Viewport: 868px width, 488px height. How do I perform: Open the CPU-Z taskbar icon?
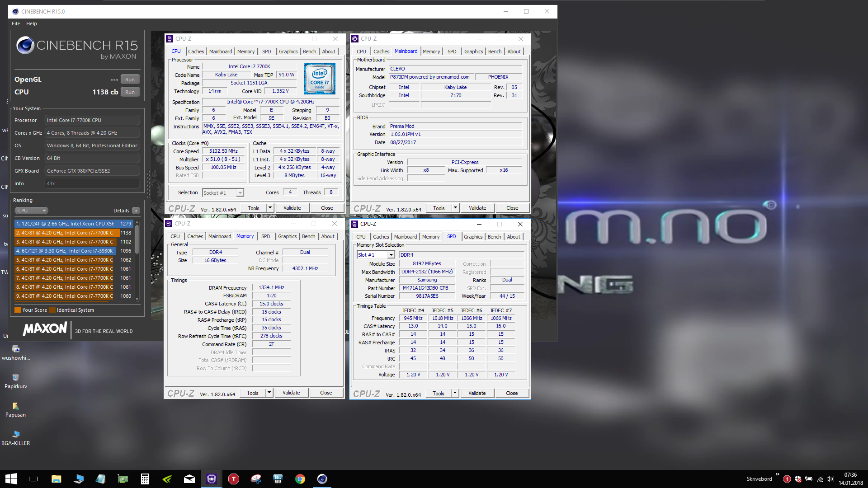(x=212, y=479)
